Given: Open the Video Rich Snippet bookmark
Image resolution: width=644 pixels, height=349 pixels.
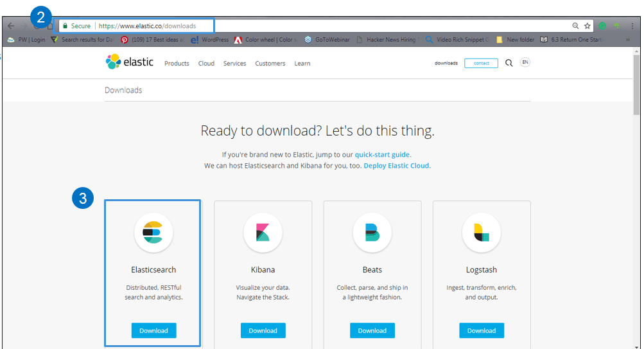Looking at the screenshot, I should point(458,40).
